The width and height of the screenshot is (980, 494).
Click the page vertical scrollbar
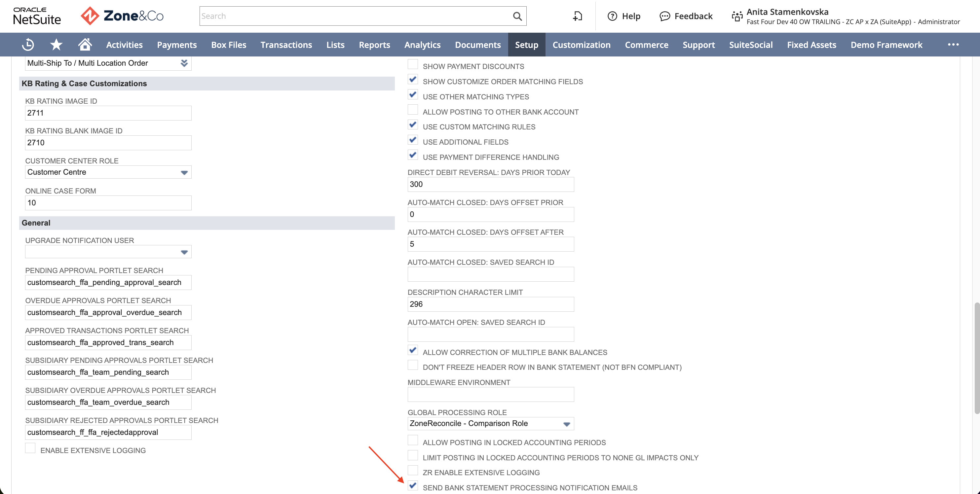click(976, 358)
